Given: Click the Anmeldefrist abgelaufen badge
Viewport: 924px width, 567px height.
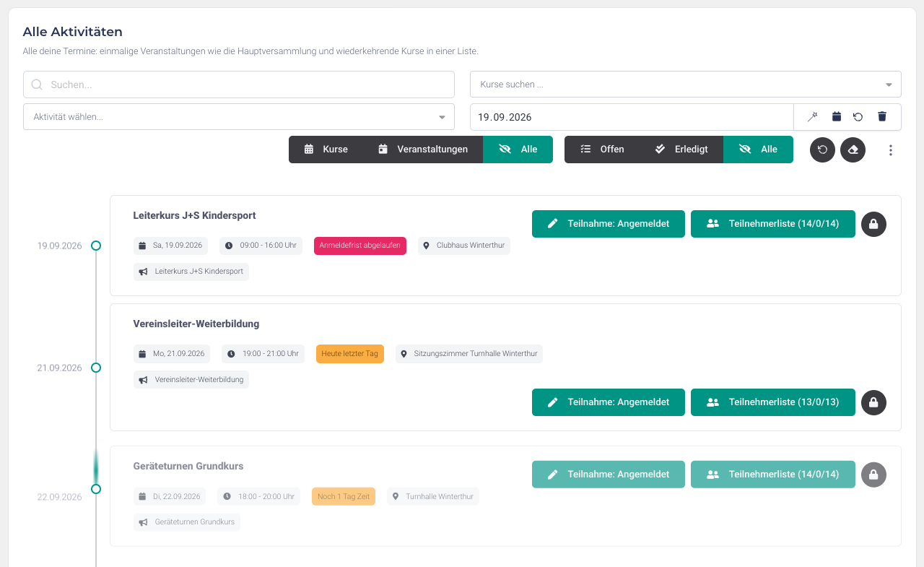Looking at the screenshot, I should point(360,246).
